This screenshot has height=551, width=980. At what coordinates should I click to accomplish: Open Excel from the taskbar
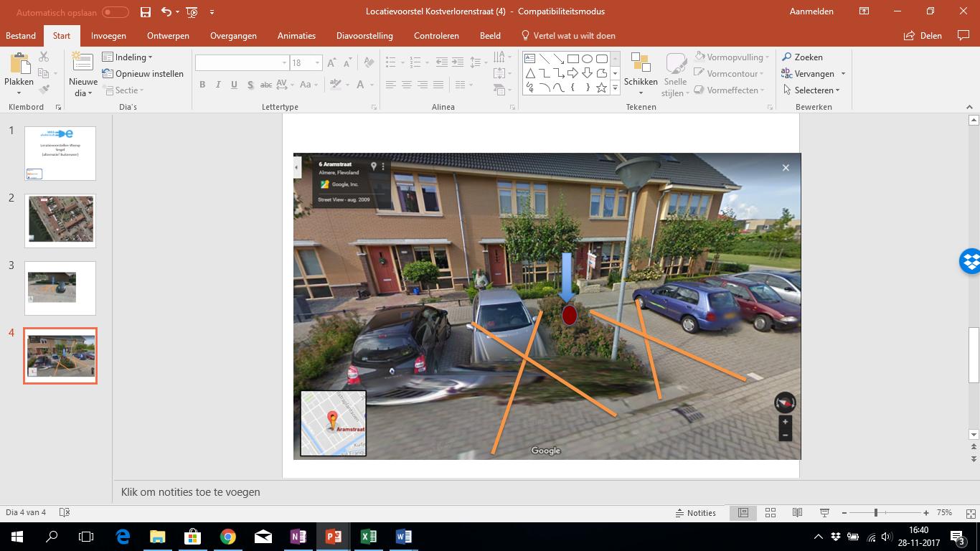(368, 537)
